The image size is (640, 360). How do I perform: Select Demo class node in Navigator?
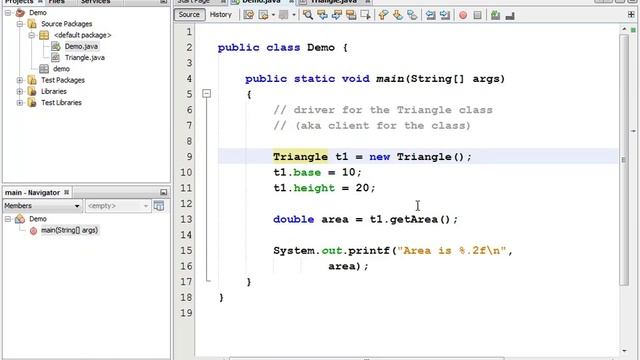click(38, 219)
